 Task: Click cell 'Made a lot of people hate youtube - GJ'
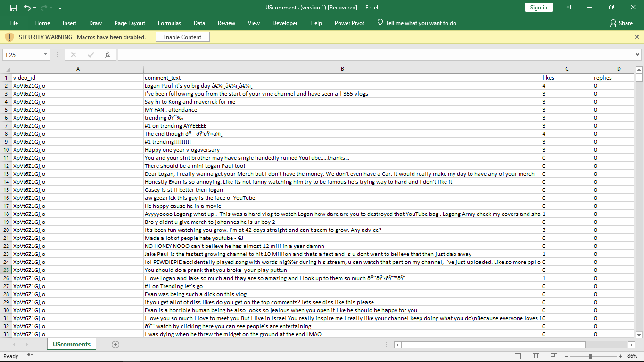pos(342,238)
